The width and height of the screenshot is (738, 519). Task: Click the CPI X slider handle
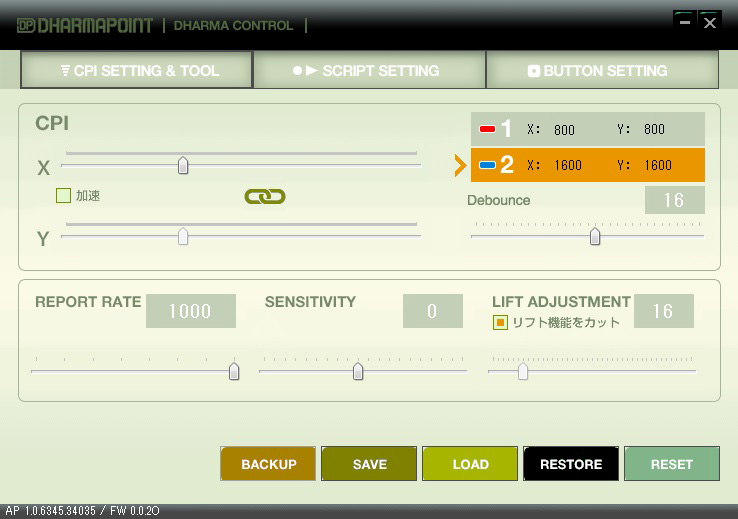point(183,166)
